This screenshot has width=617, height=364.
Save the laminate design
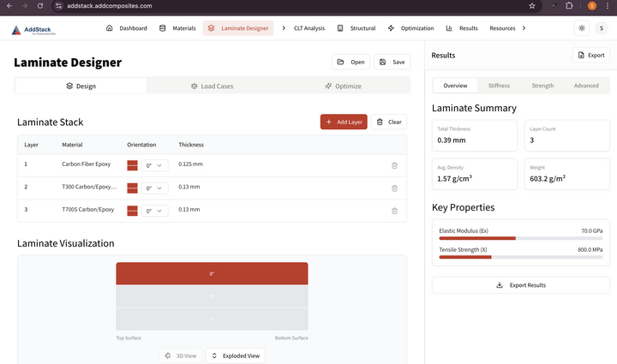click(392, 63)
